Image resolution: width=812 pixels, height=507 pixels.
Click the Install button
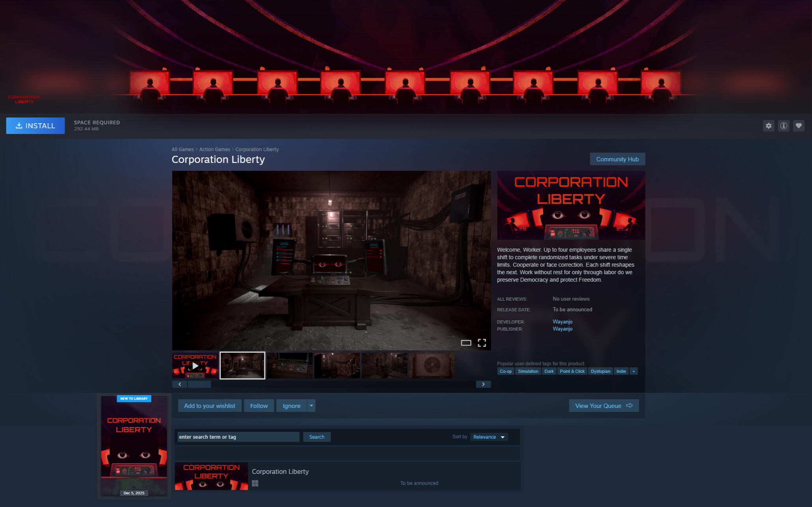pos(35,125)
